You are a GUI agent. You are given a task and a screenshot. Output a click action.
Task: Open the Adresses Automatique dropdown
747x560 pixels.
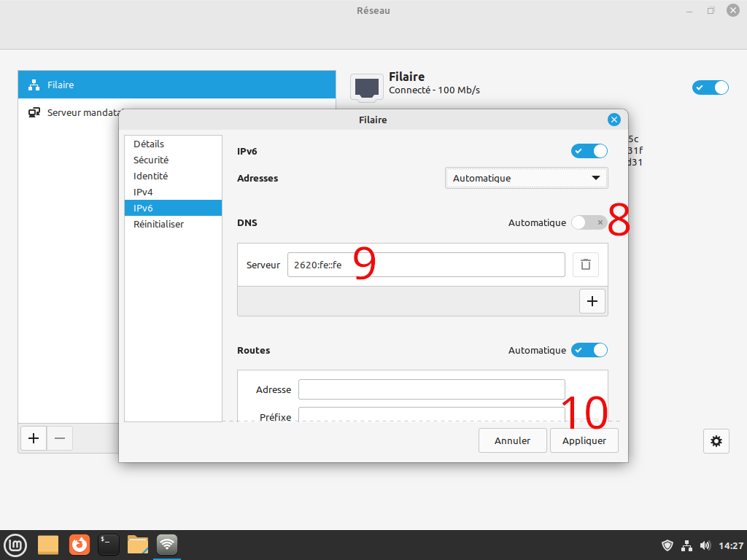(x=526, y=178)
